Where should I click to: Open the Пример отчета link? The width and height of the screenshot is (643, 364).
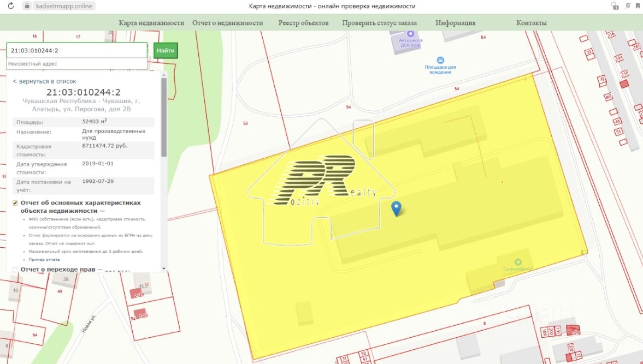coord(44,260)
